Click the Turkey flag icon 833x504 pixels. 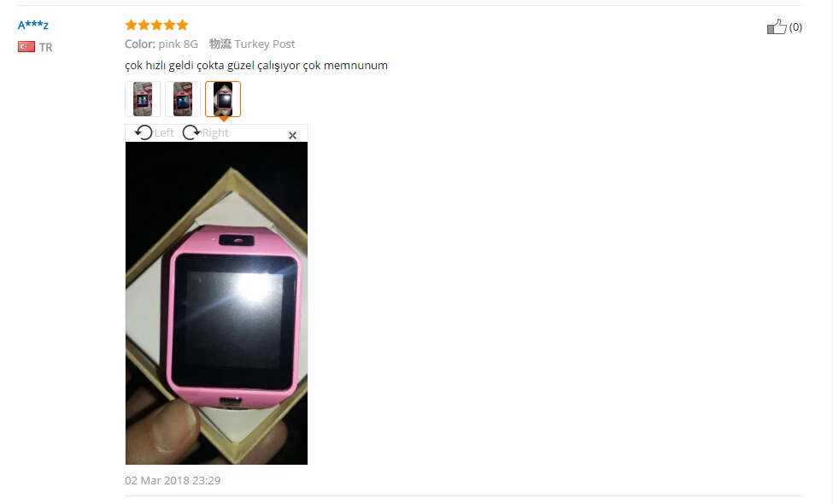pos(26,47)
